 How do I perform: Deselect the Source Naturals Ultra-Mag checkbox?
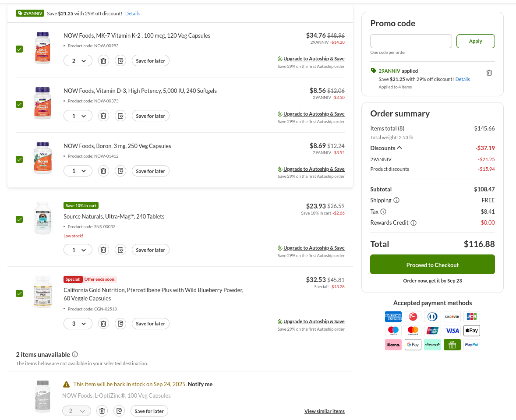[19, 219]
